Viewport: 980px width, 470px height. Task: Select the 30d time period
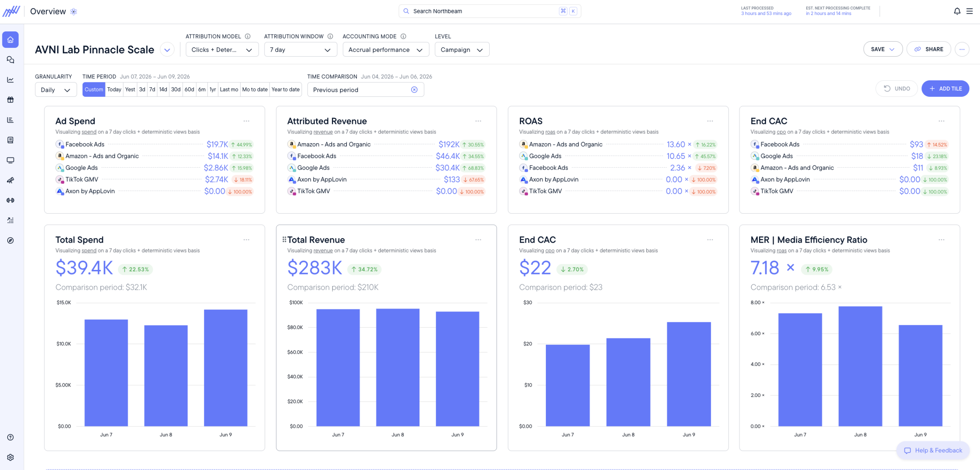click(x=176, y=90)
